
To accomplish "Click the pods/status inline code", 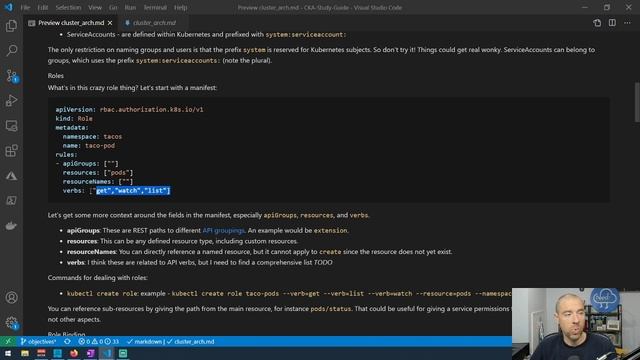I will click(x=331, y=309).
